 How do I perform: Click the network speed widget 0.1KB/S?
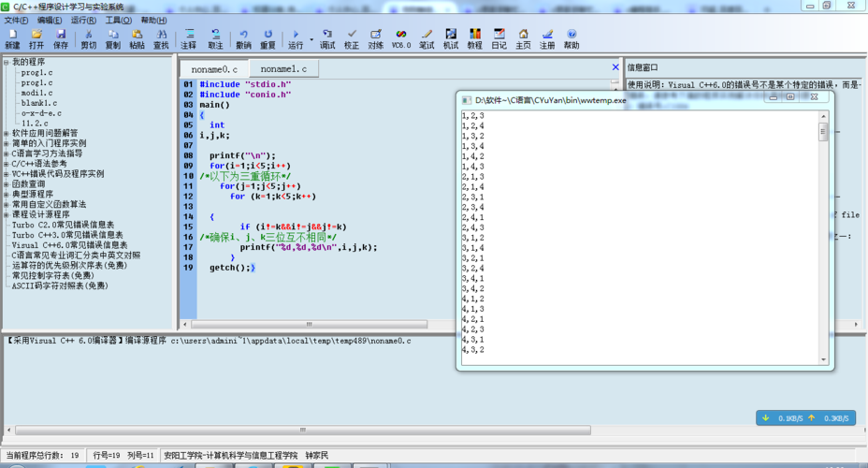(806, 418)
